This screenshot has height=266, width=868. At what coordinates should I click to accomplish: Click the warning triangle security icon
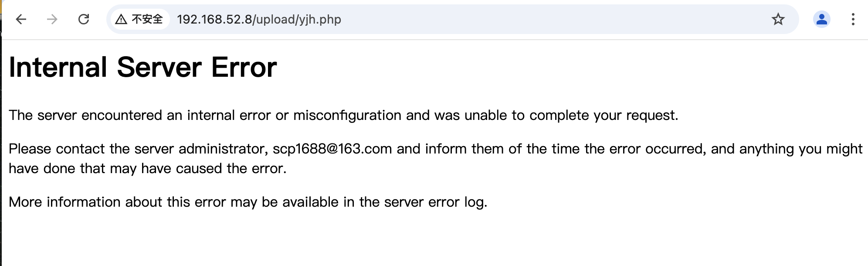coord(121,19)
